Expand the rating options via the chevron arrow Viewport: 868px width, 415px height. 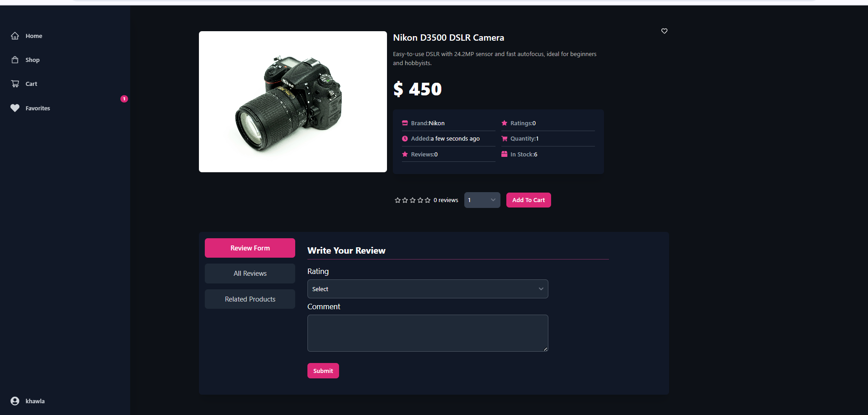(x=541, y=288)
